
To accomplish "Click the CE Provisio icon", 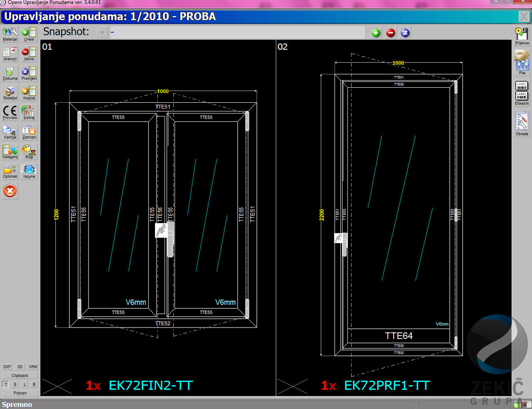I will point(10,112).
